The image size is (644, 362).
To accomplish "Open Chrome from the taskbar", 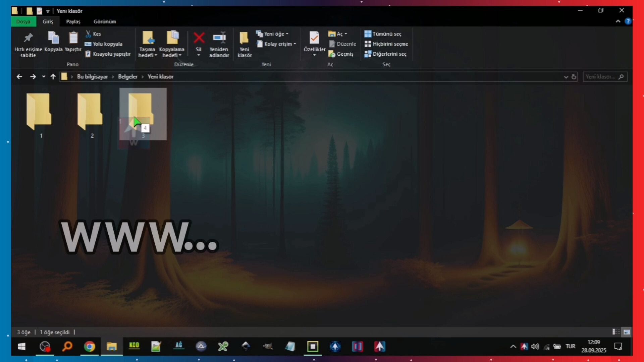I will 90,346.
